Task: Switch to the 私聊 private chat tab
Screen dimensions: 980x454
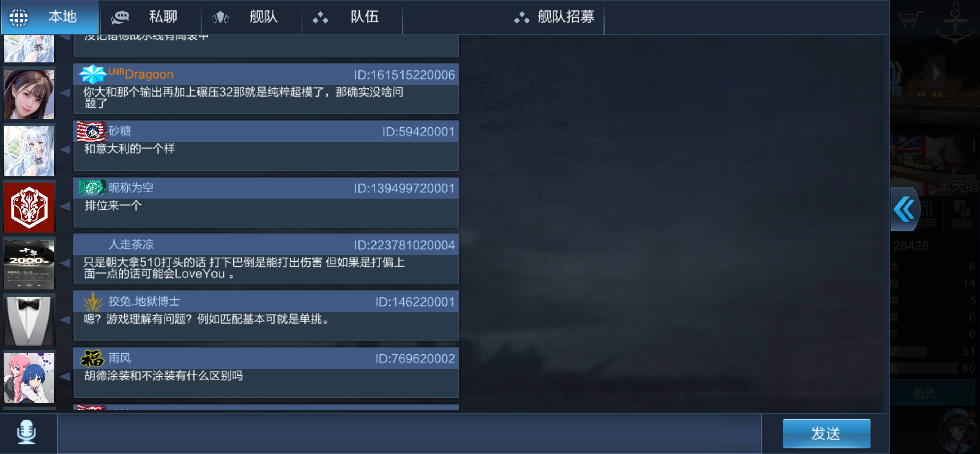Action: click(x=150, y=17)
